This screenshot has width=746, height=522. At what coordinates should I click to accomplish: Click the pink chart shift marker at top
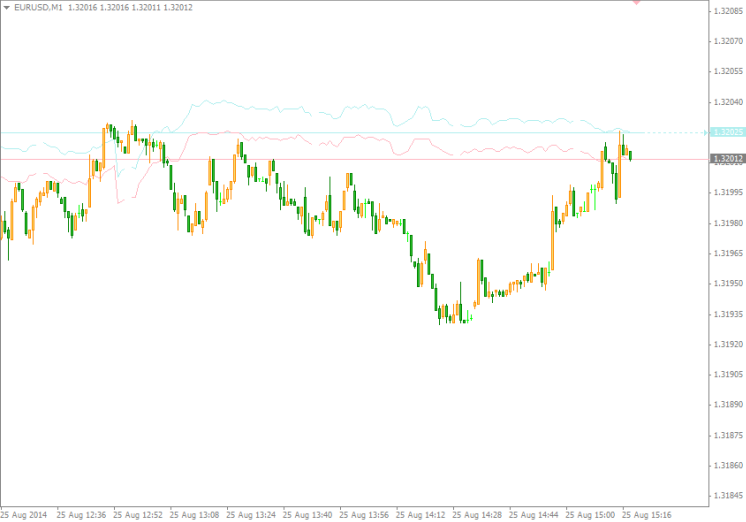tap(635, 3)
